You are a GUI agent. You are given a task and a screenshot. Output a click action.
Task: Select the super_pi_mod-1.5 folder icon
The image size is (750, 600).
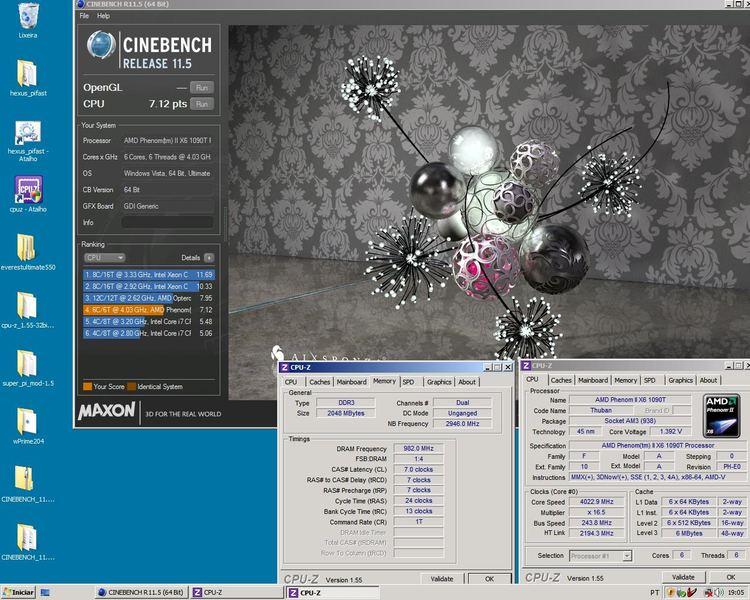[27, 364]
